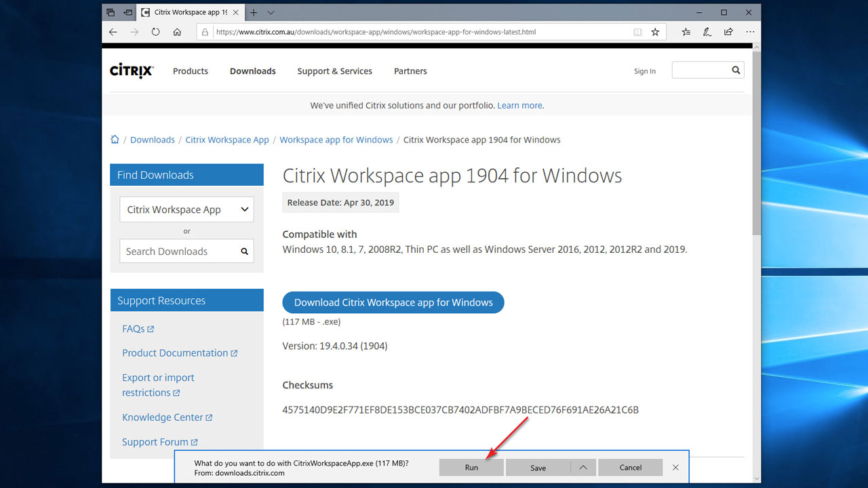This screenshot has height=488, width=868.
Task: Open reading view in the address bar
Action: click(x=637, y=31)
